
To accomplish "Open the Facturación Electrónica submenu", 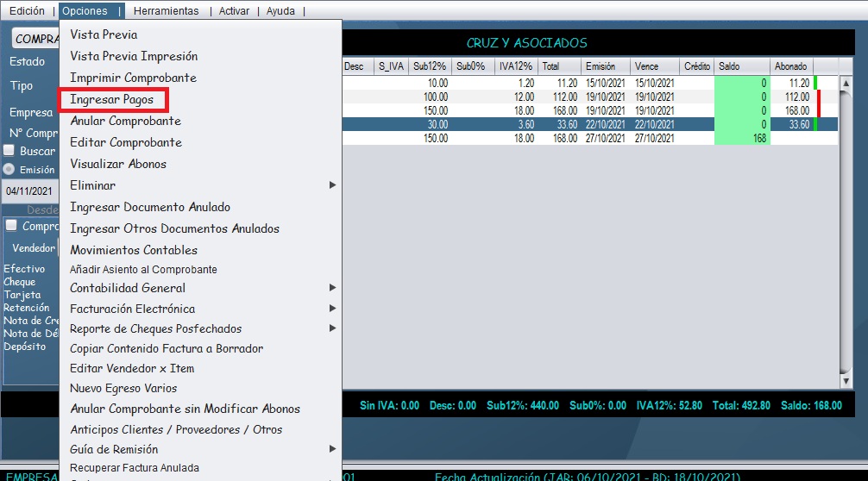I will tap(202, 309).
